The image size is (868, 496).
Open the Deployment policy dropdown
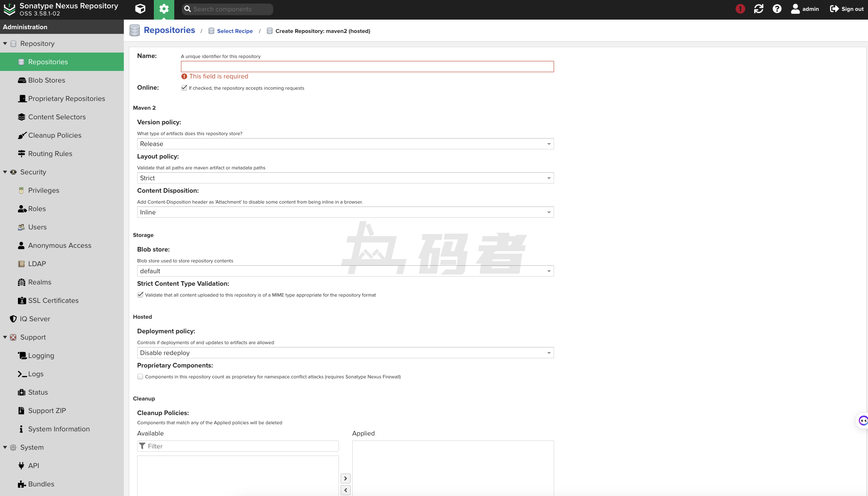(x=345, y=353)
